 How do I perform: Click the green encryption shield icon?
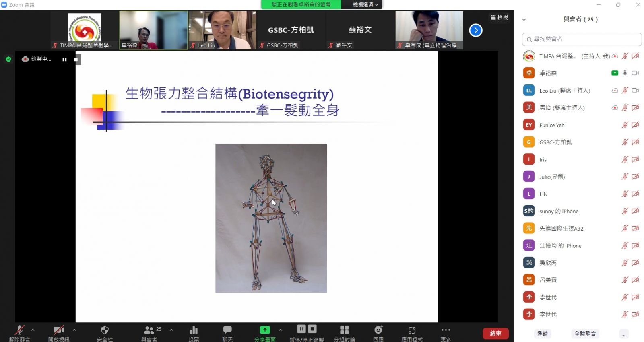pyautogui.click(x=8, y=59)
